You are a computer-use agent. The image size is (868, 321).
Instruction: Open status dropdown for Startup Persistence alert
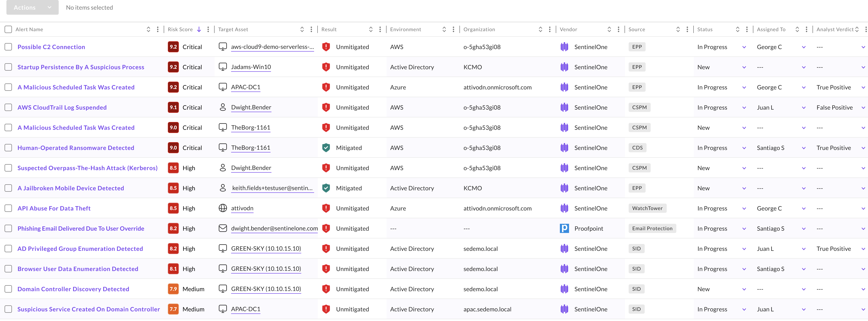(x=744, y=67)
